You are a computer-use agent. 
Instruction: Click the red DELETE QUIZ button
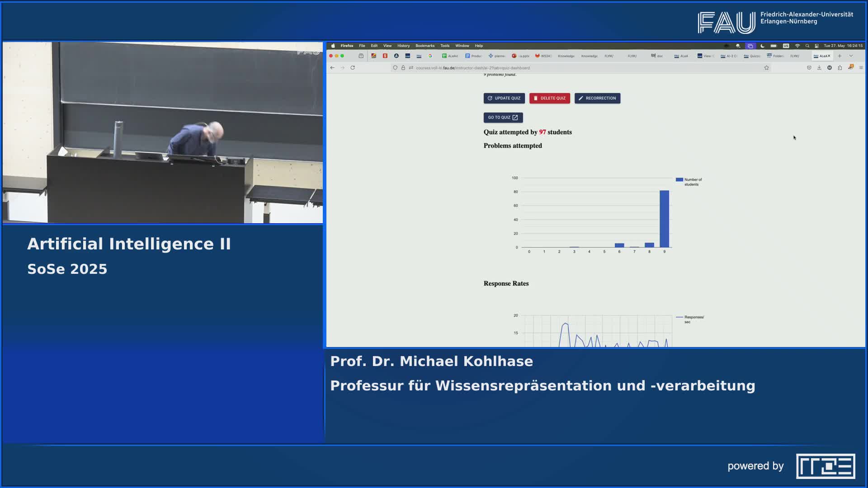coord(549,98)
